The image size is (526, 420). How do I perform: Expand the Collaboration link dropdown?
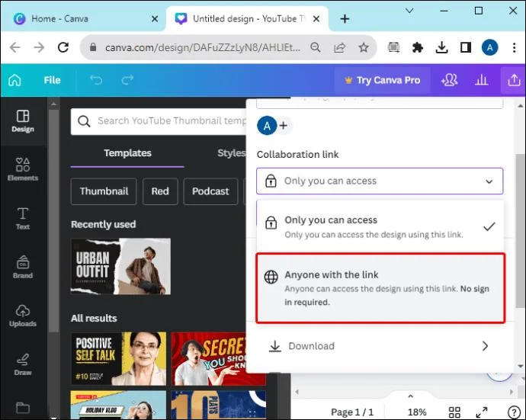[x=380, y=181]
